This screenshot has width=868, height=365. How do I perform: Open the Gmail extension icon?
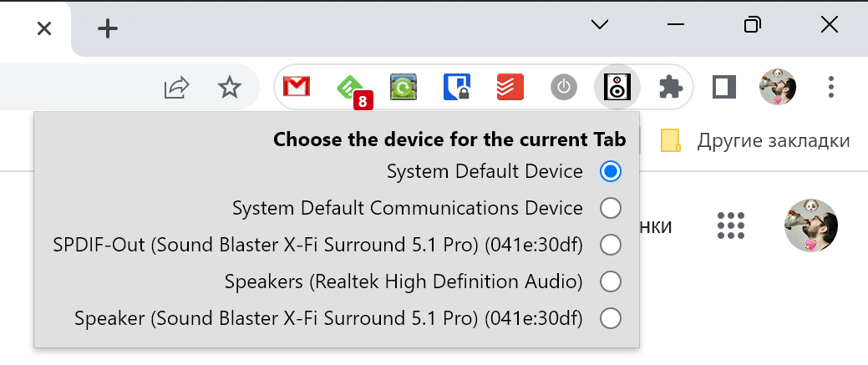tap(297, 87)
